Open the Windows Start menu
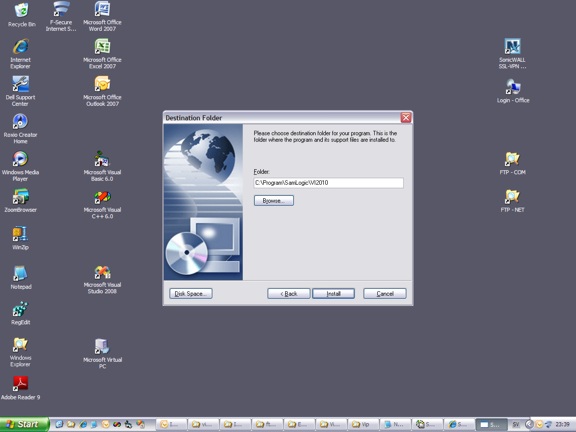576x432 pixels. coord(24,424)
